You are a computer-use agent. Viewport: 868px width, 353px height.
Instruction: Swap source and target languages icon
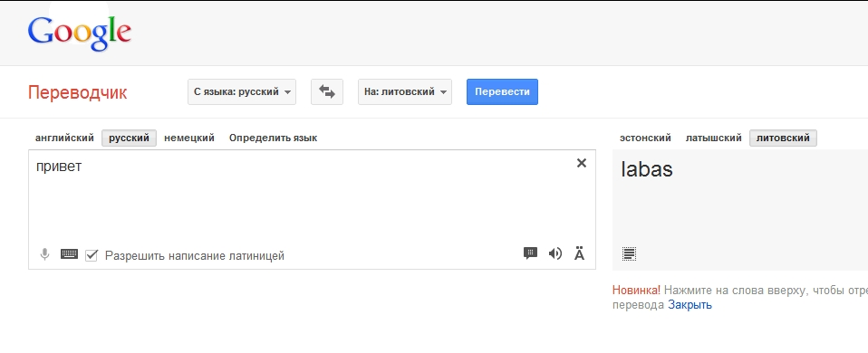click(x=326, y=91)
